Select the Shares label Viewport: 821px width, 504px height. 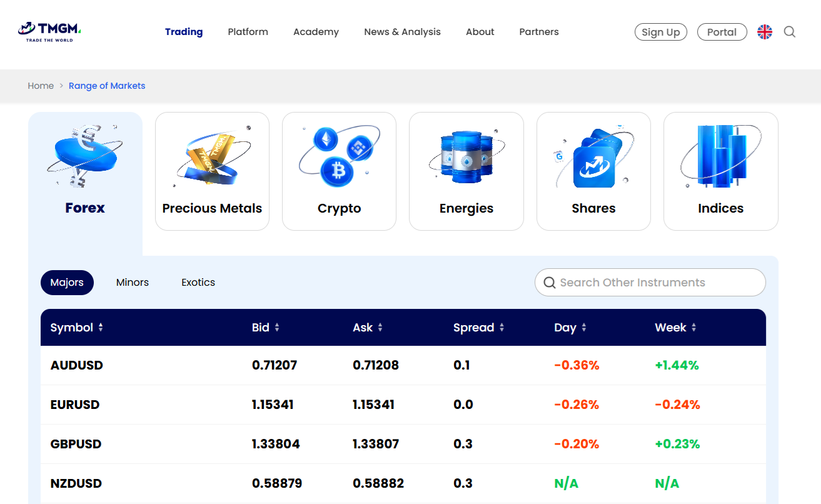pyautogui.click(x=593, y=208)
